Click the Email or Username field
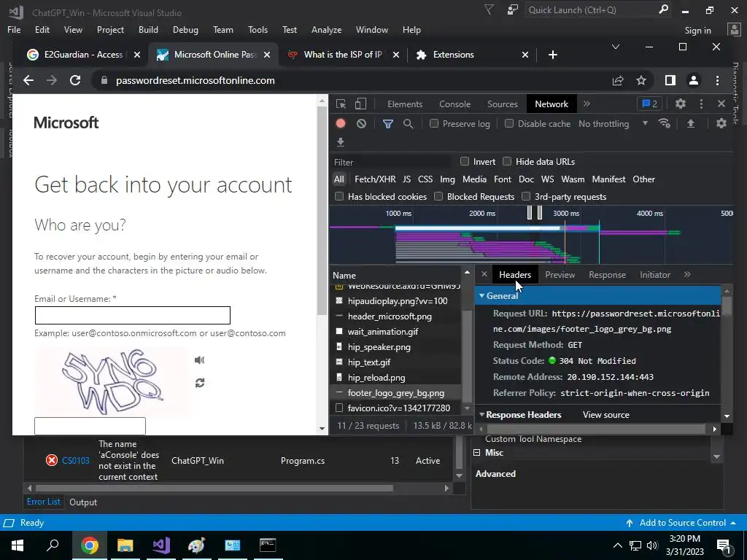Screen dimensions: 747x560 click(x=133, y=315)
